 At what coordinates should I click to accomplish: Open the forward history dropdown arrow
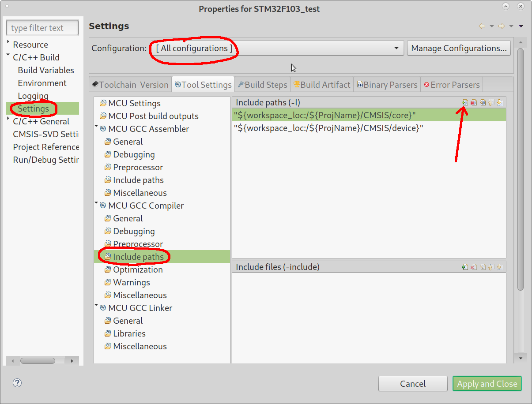tap(511, 26)
